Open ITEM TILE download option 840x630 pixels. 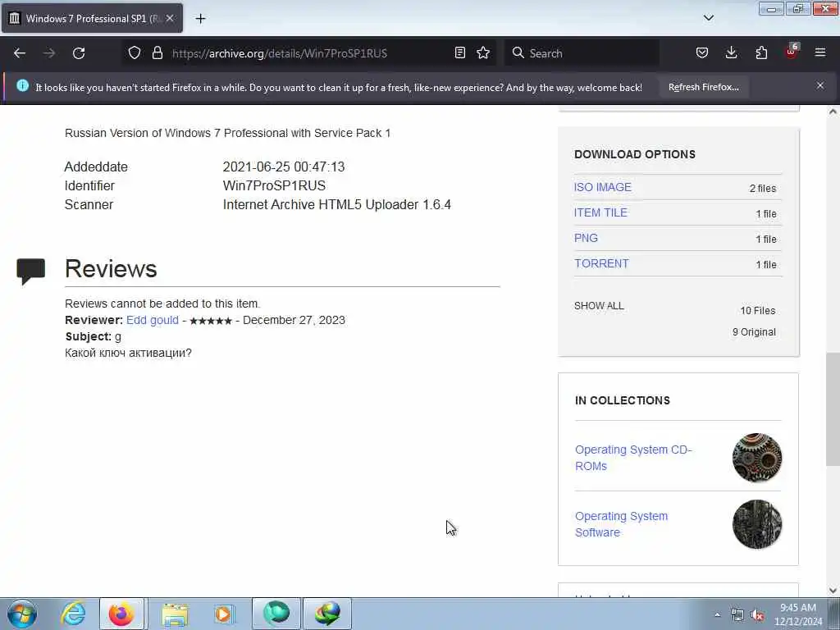point(600,212)
